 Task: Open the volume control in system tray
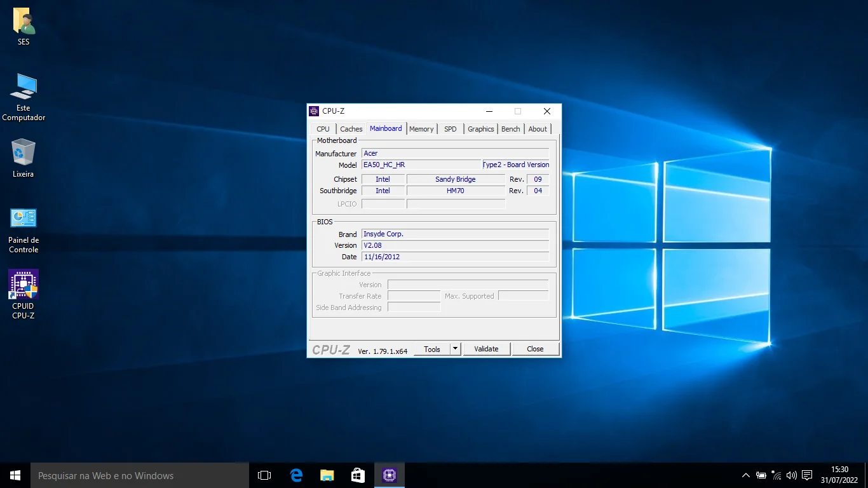[791, 475]
